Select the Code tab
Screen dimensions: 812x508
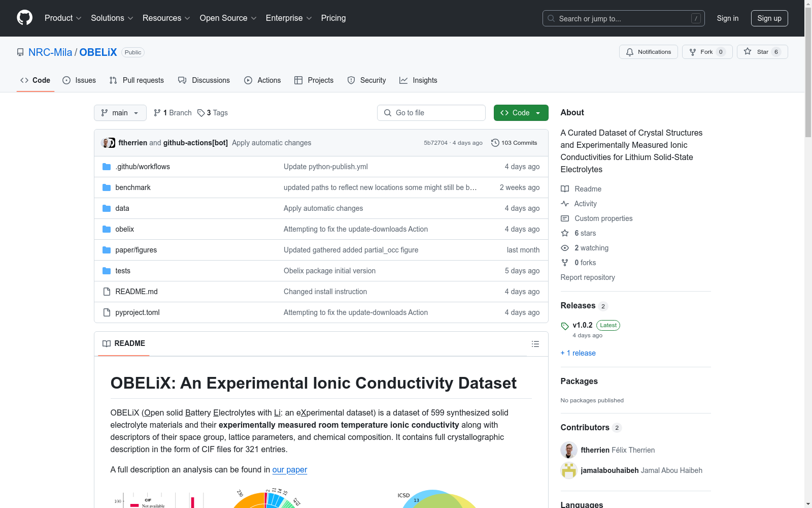point(36,80)
